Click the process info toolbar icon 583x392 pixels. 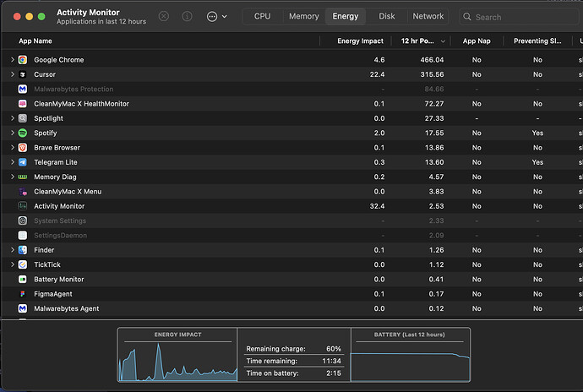[x=187, y=16]
